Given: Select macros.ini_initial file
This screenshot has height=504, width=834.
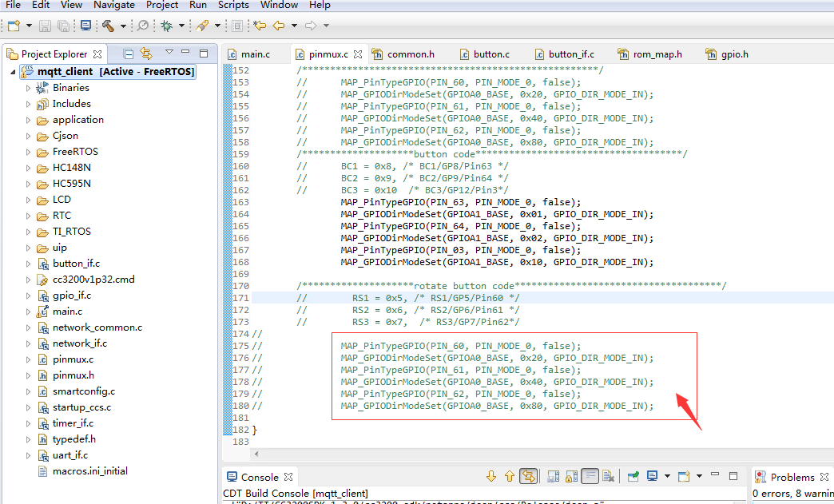Looking at the screenshot, I should click(x=89, y=471).
